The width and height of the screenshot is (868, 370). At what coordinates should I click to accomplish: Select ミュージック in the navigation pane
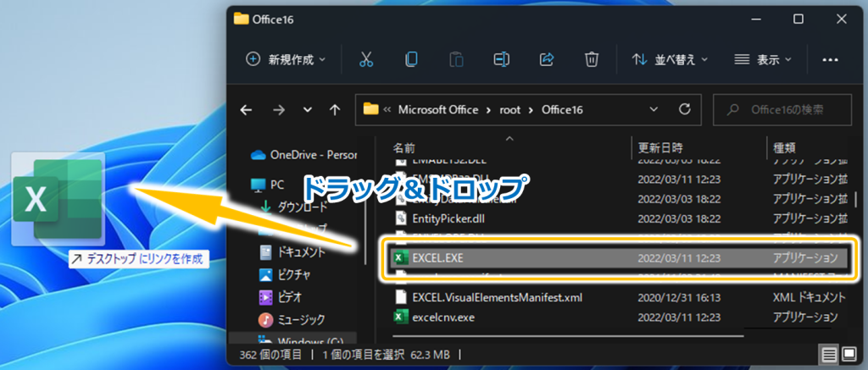pos(302,319)
